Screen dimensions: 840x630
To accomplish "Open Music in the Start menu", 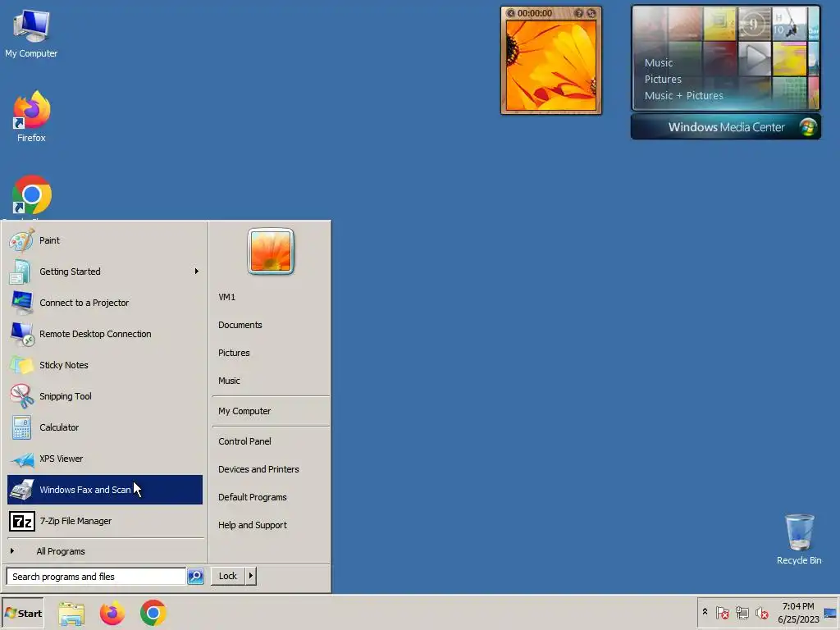I will [271, 381].
